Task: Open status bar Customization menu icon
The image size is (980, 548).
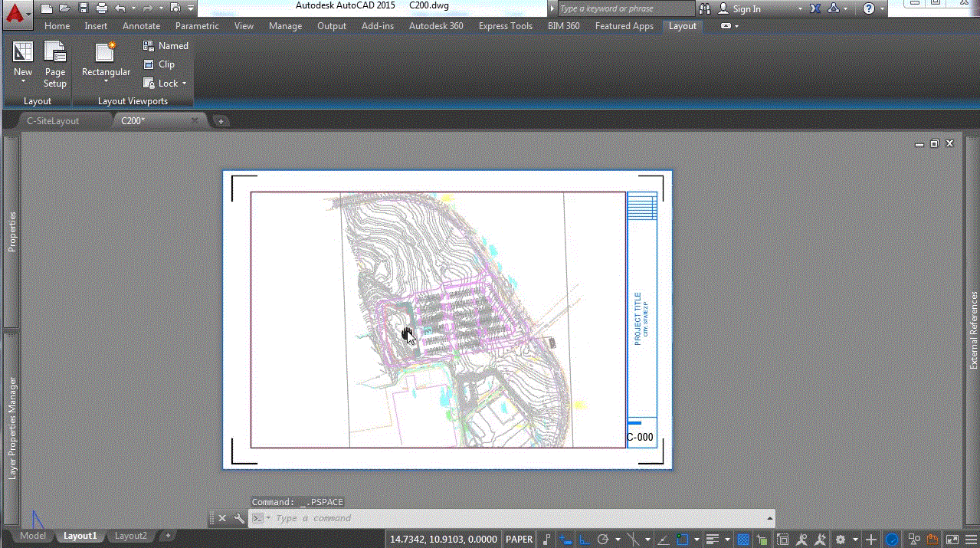Action: tap(971, 540)
